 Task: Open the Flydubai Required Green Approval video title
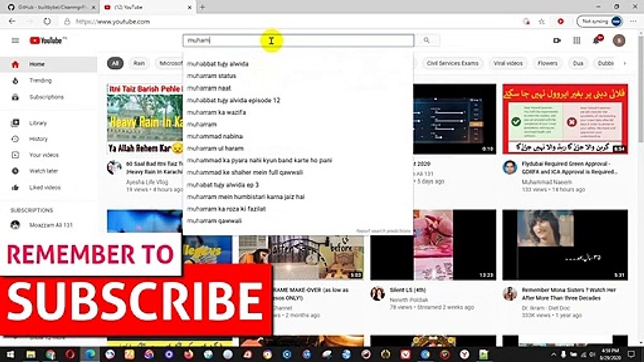(x=570, y=168)
